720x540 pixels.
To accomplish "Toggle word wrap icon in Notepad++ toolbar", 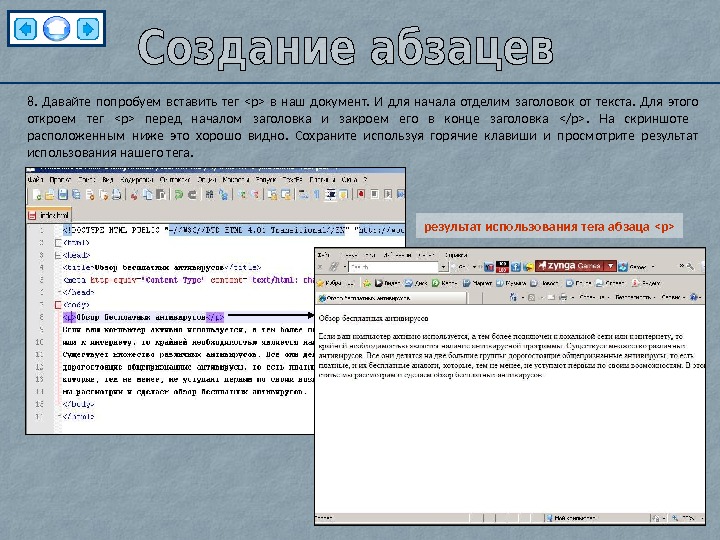I will click(x=303, y=195).
